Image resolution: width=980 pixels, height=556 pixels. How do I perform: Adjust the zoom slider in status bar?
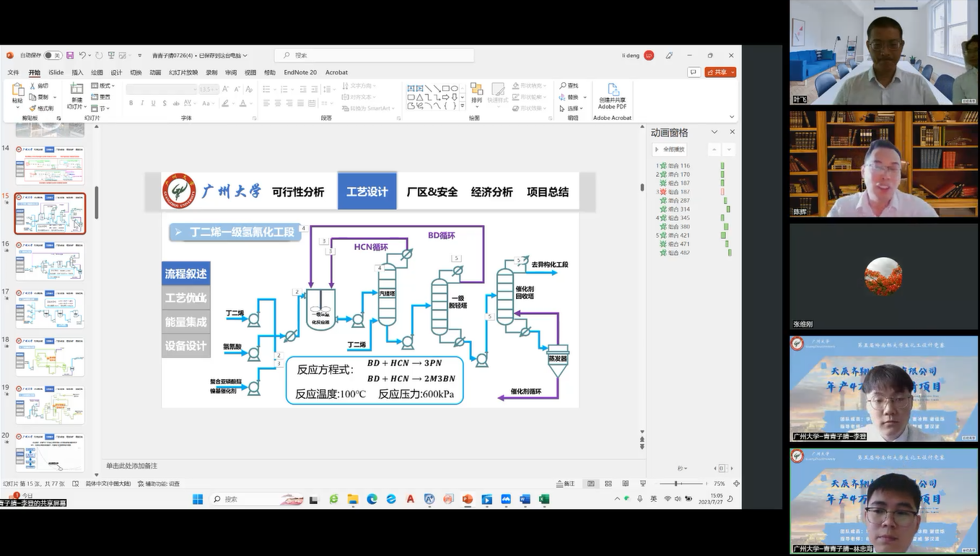(676, 484)
